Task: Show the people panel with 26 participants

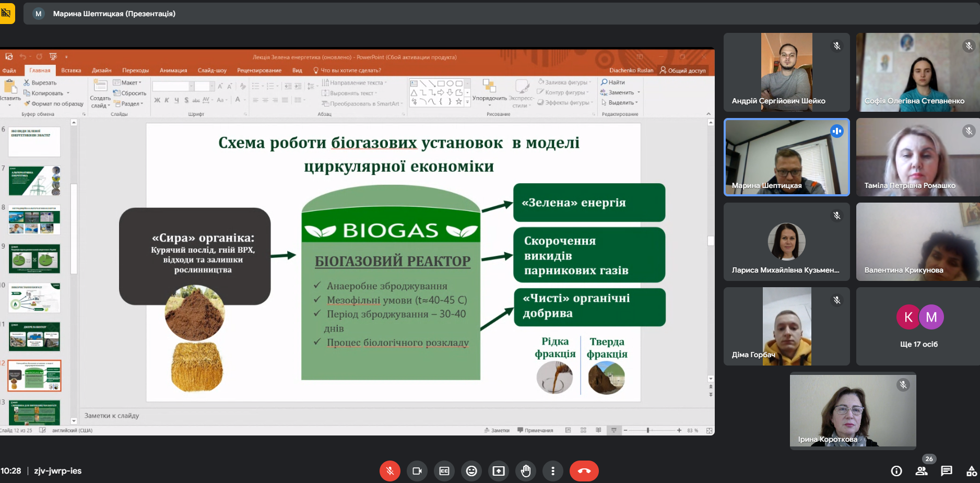Action: (922, 471)
